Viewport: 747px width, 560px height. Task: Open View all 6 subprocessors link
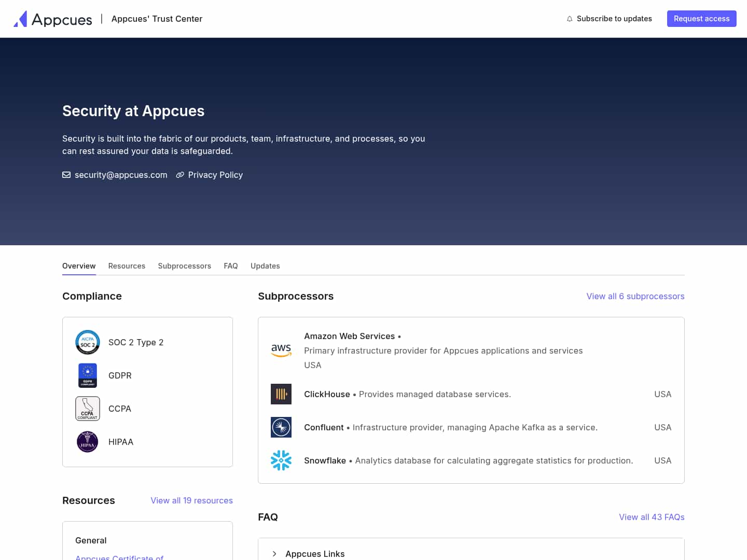[635, 296]
